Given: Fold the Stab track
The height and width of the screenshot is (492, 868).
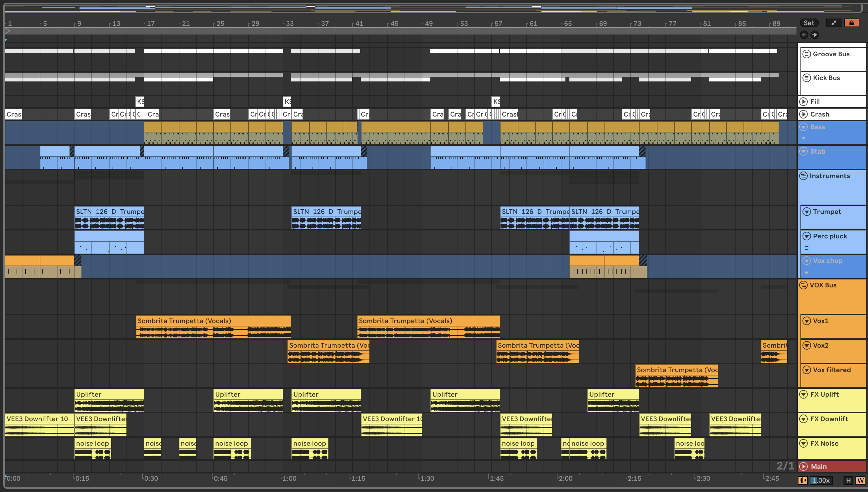Looking at the screenshot, I should (803, 151).
